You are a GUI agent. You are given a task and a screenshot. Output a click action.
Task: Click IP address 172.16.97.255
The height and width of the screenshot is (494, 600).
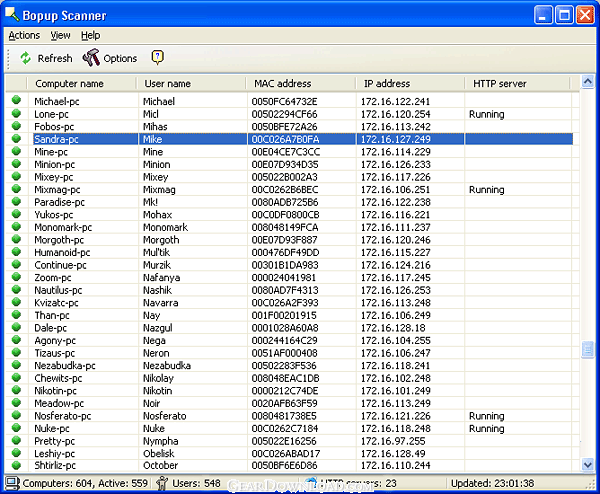(x=393, y=441)
